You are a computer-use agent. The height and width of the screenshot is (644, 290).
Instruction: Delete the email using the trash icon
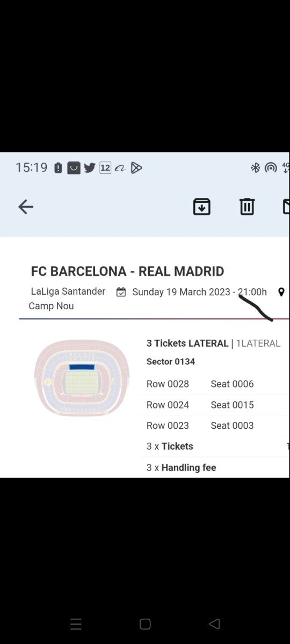(x=247, y=207)
